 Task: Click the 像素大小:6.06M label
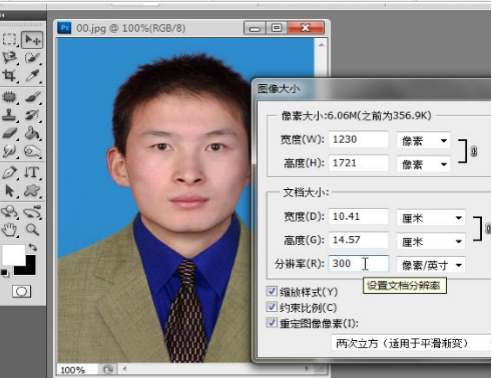tap(356, 116)
